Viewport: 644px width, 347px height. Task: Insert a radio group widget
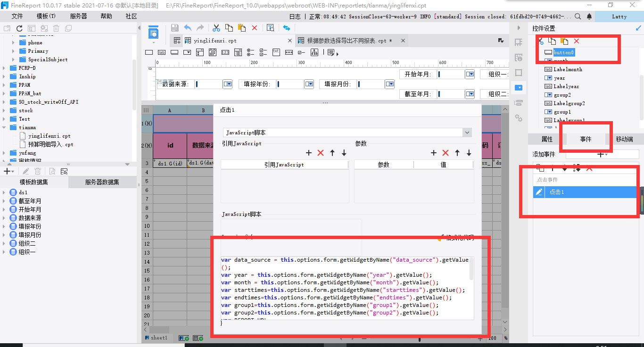tap(251, 52)
